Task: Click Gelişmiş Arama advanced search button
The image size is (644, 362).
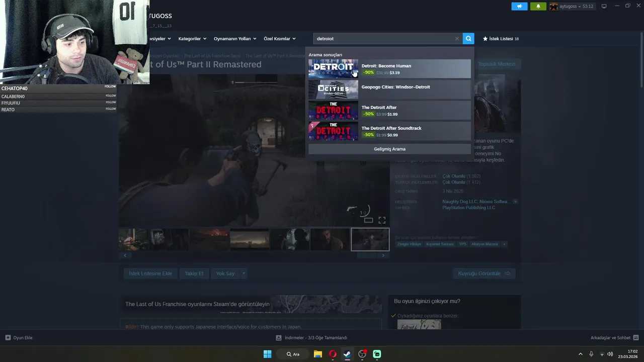Action: tap(389, 149)
